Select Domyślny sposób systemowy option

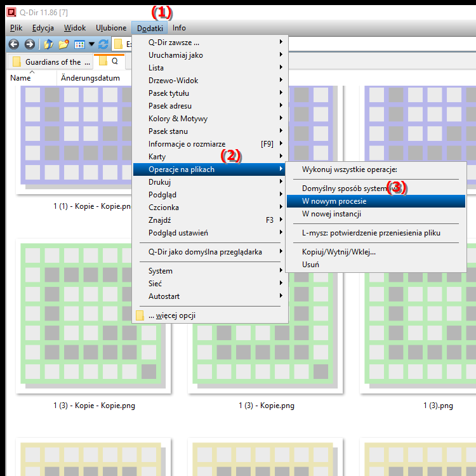tap(376, 188)
